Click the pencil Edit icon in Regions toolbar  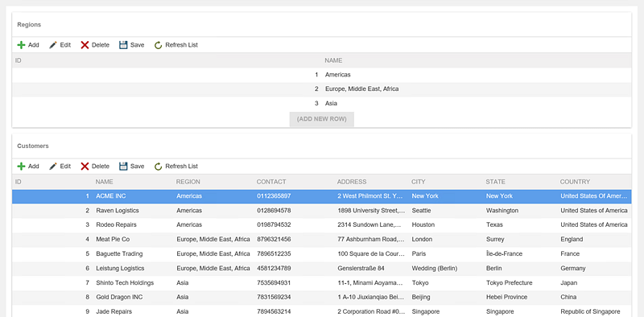[x=53, y=45]
